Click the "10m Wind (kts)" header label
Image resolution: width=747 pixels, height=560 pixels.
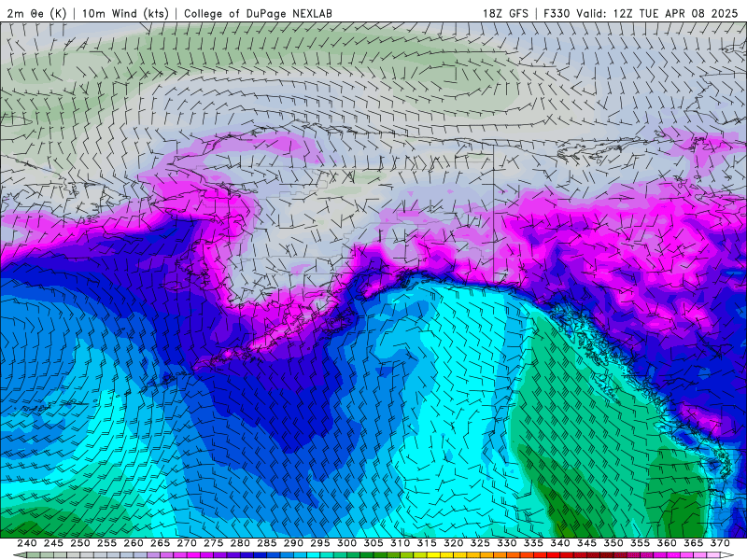point(125,13)
